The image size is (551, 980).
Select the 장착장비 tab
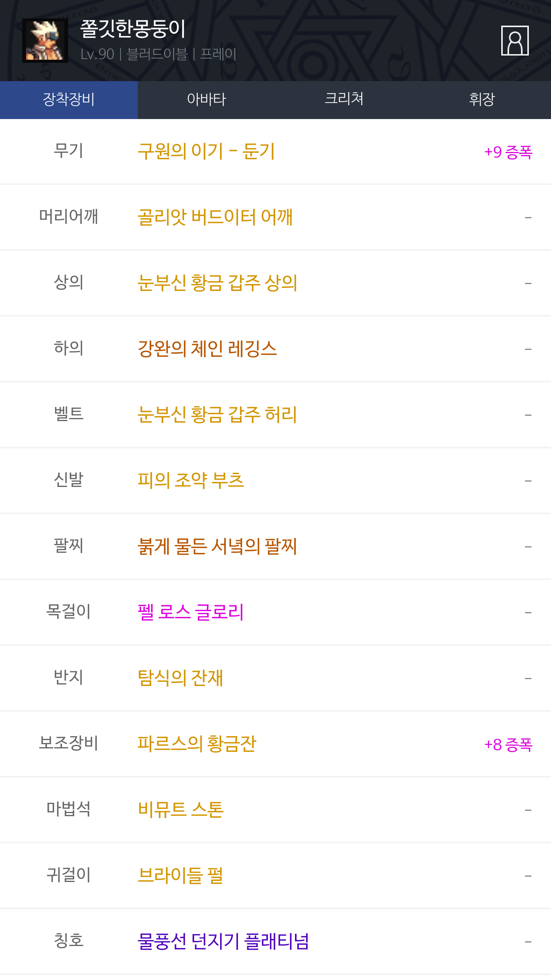(x=69, y=100)
